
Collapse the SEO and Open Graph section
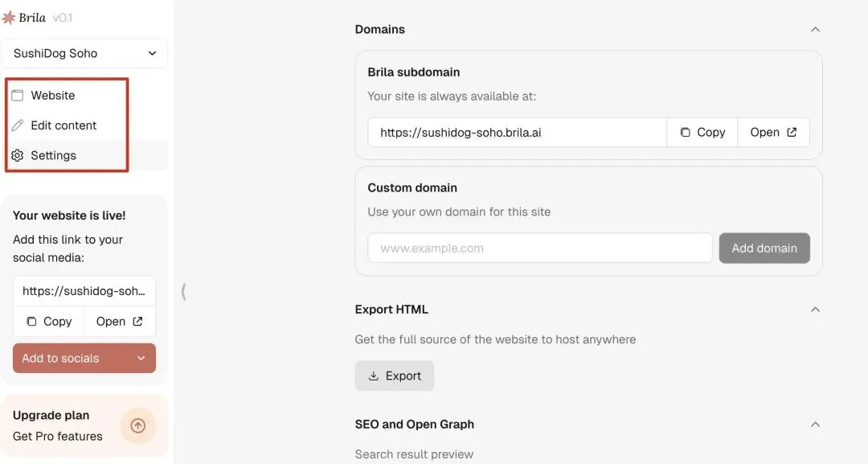tap(815, 424)
